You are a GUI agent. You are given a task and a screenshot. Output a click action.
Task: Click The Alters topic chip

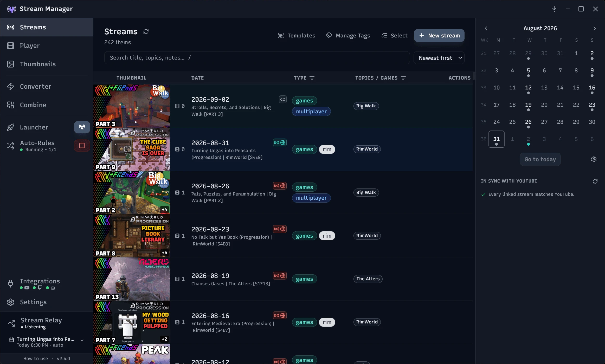click(x=368, y=279)
